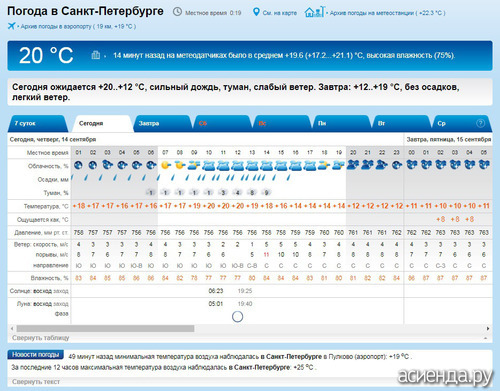Click the weather station house icon
500x391 pixels.
click(314, 12)
